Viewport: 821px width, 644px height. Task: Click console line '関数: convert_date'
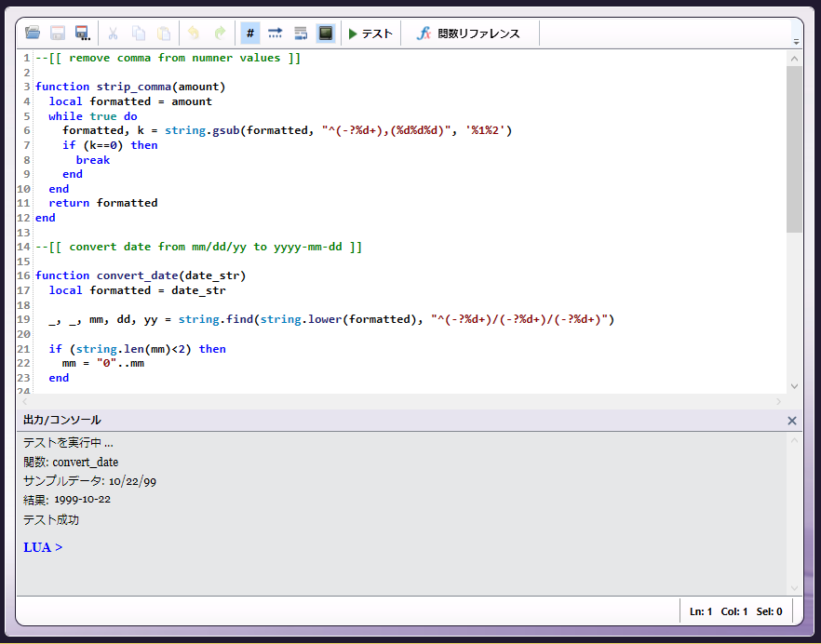(71, 463)
